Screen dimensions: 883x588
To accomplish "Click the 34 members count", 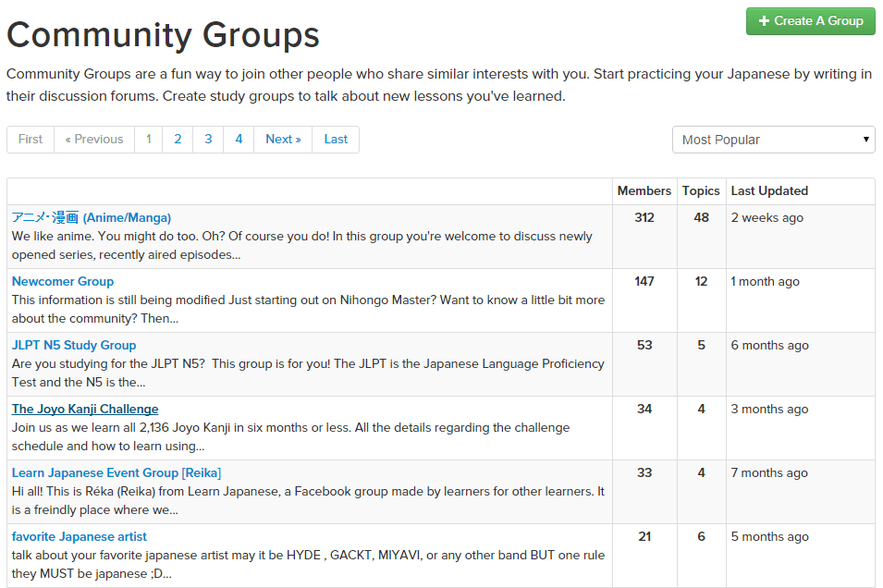I will (644, 409).
